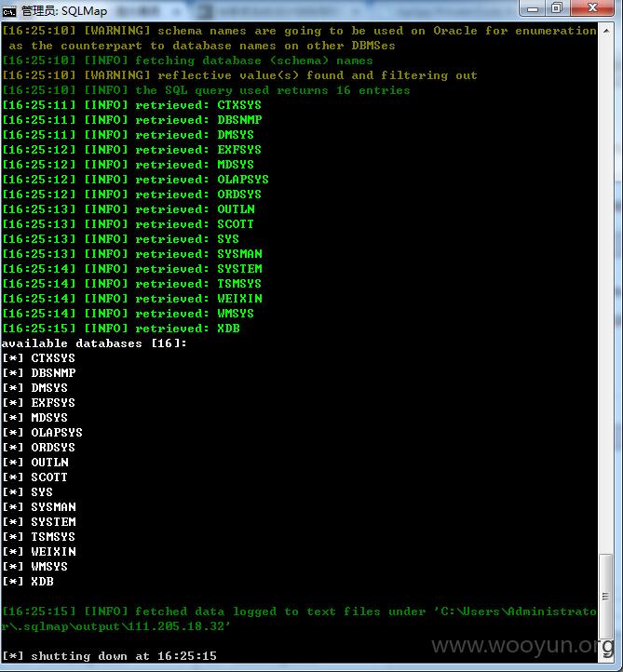The width and height of the screenshot is (623, 672).
Task: Click the '[*] DBSNMP' database entry
Action: pyautogui.click(x=39, y=373)
